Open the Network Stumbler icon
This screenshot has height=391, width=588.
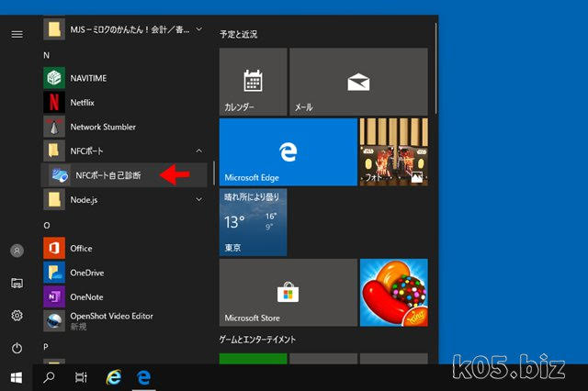(x=54, y=127)
